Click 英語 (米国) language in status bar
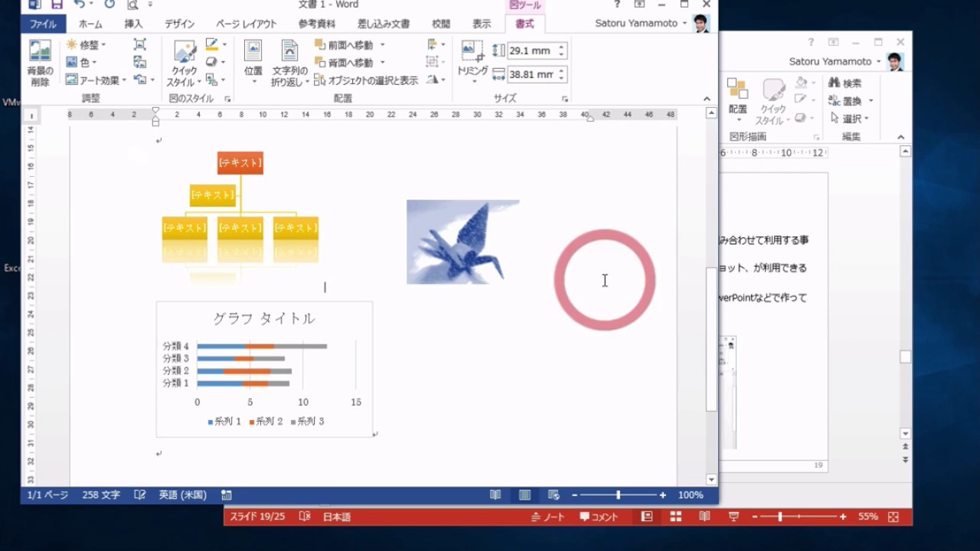980x551 pixels. 182,495
